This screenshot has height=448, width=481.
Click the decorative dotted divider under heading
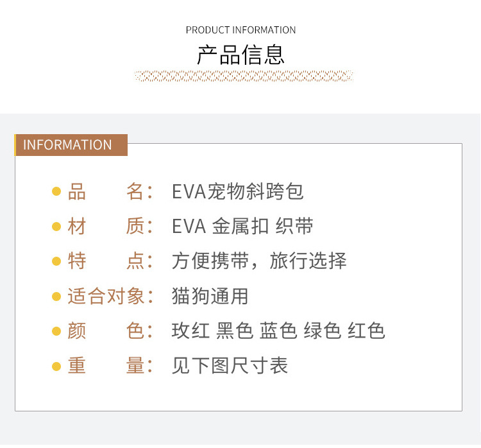[244, 76]
